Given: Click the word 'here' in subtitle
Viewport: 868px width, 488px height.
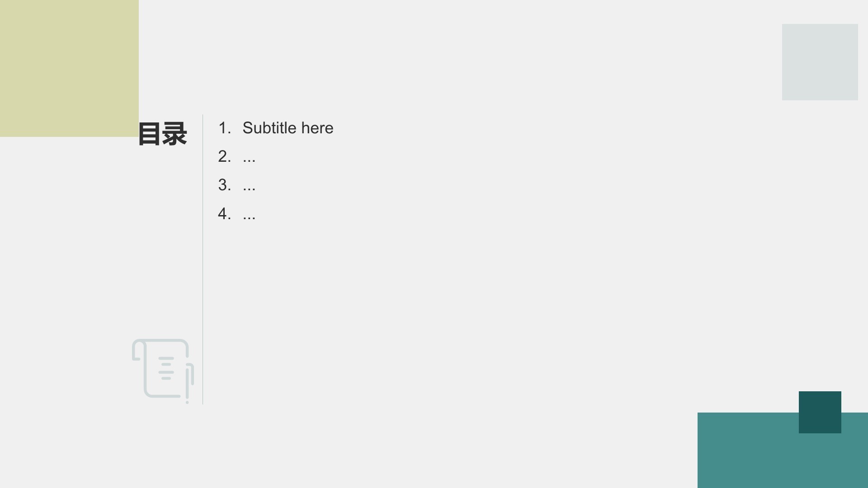Looking at the screenshot, I should (x=317, y=128).
